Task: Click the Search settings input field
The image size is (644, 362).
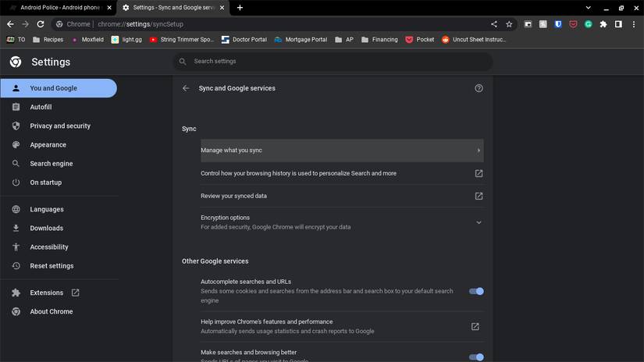Action: click(x=333, y=62)
